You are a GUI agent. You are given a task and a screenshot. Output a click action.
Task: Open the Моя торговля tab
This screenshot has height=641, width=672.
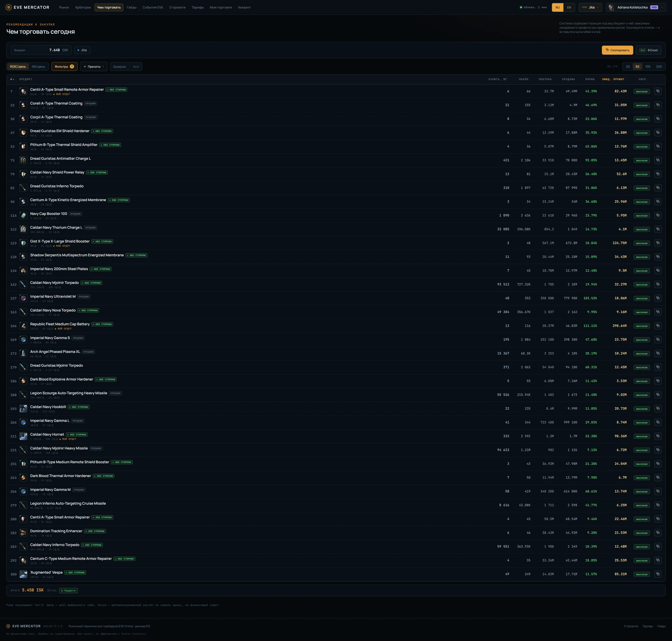(220, 7)
